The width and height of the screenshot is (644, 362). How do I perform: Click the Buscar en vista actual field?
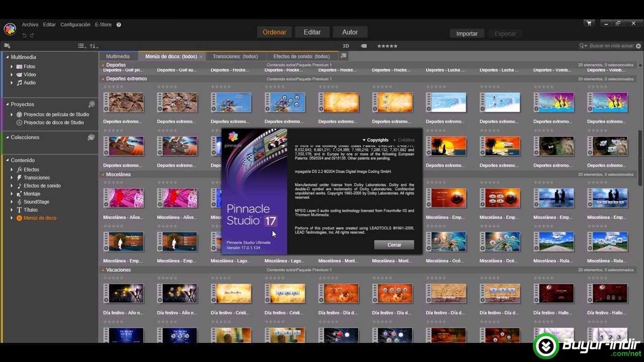(x=611, y=46)
